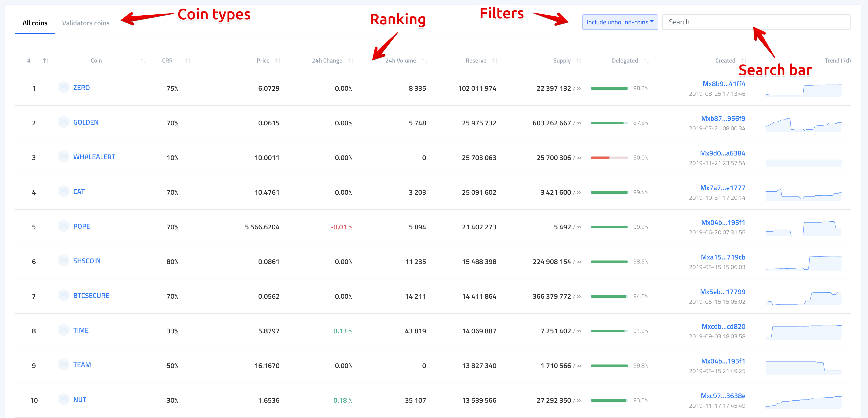Screen dimensions: 868x418
Task: Sort by 24h Volume column arrows
Action: [x=424, y=61]
